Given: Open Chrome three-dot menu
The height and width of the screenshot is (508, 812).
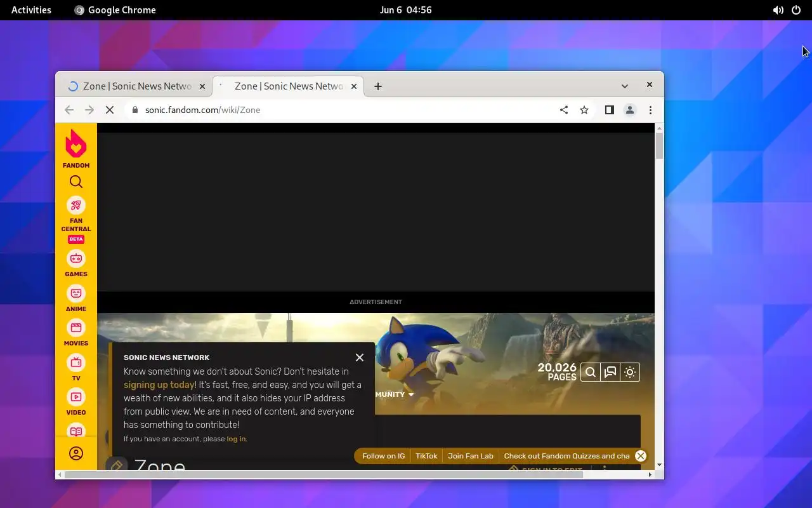Looking at the screenshot, I should [650, 110].
